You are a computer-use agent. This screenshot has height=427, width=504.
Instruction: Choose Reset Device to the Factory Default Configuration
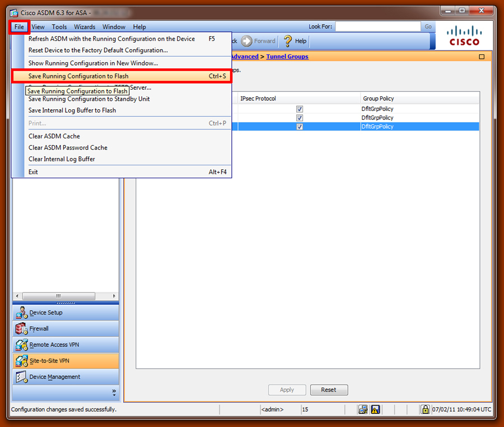point(122,50)
